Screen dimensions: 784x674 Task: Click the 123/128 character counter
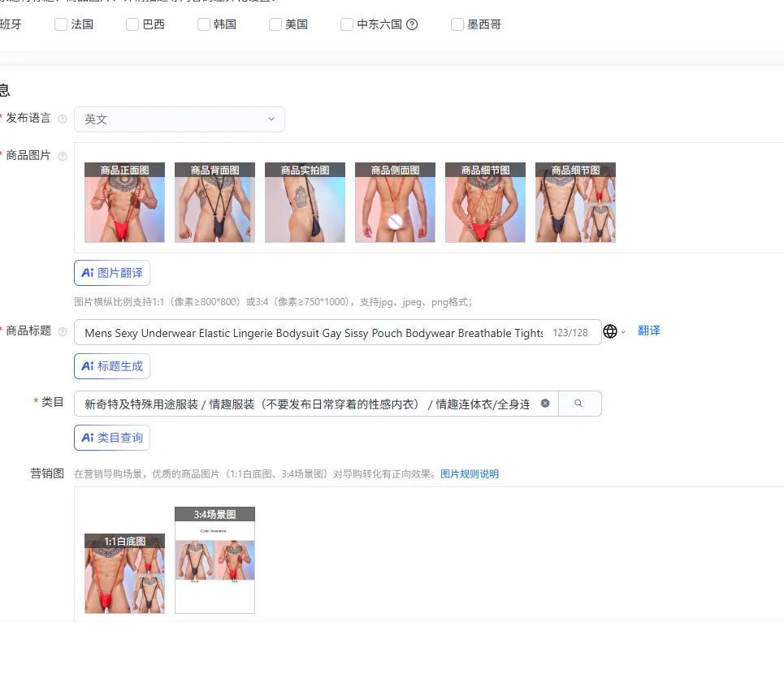570,333
